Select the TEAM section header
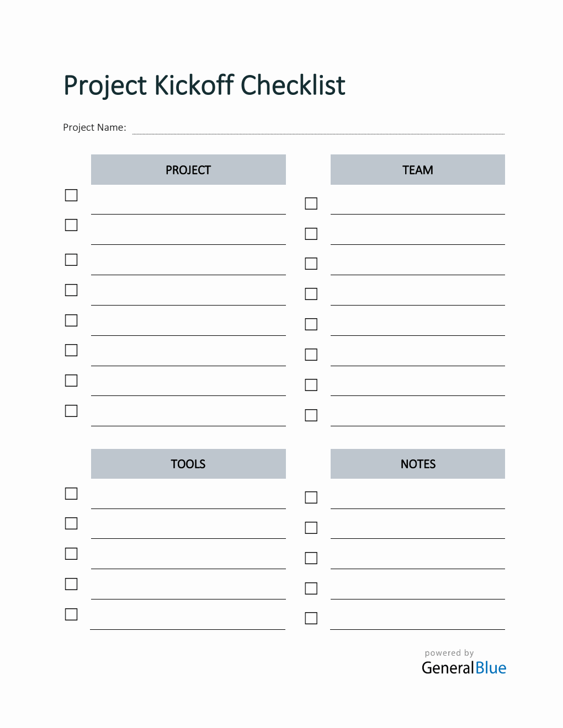 point(417,170)
